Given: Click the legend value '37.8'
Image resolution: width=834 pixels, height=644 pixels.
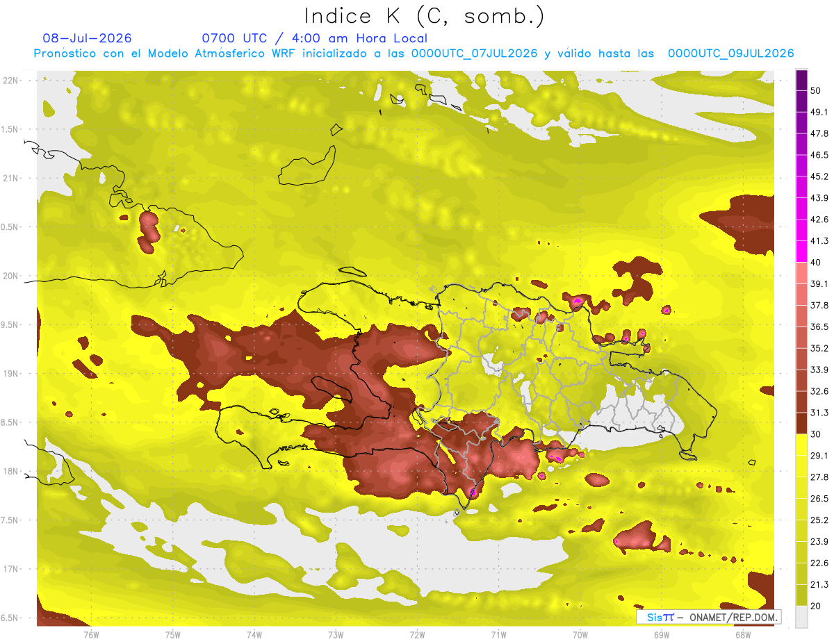Looking at the screenshot, I should tap(819, 305).
